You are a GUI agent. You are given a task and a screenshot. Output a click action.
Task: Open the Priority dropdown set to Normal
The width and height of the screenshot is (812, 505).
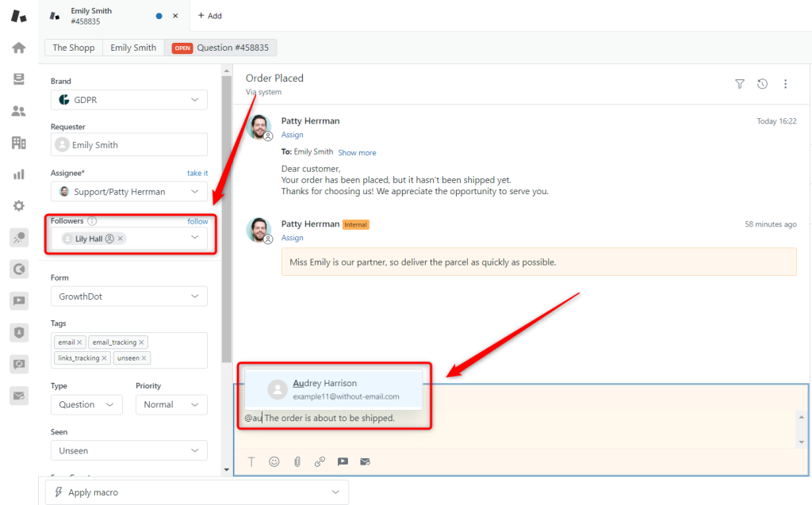[171, 404]
